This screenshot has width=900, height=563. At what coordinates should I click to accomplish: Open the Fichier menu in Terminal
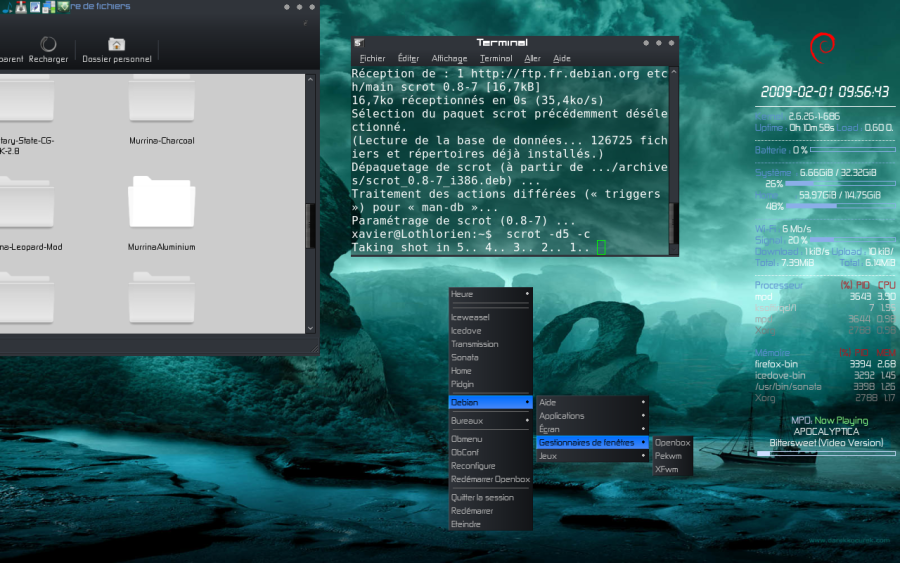(x=372, y=59)
